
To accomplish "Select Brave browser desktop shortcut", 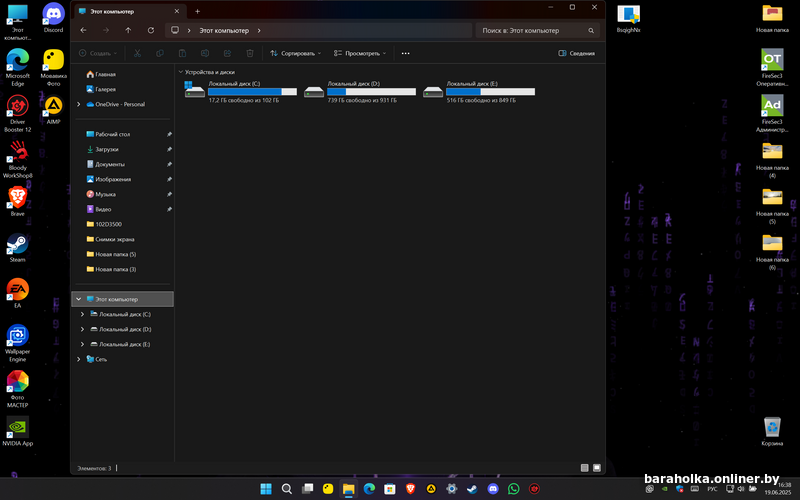I will 17,202.
